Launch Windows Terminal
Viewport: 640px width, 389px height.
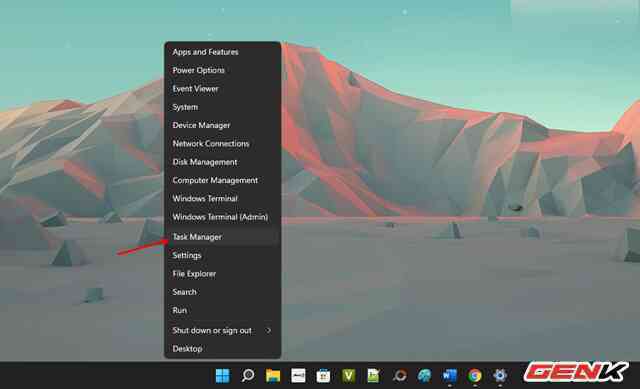coord(222,199)
